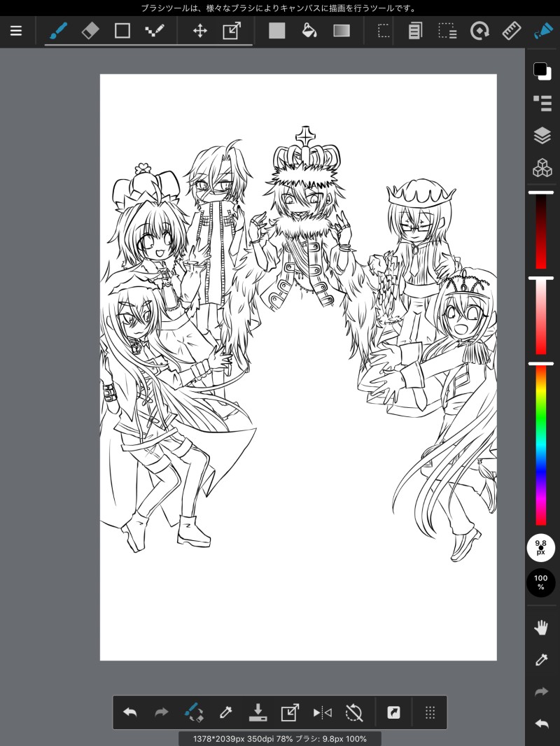Screen dimensions: 560x746
Task: Click the save download icon
Action: [x=258, y=712]
